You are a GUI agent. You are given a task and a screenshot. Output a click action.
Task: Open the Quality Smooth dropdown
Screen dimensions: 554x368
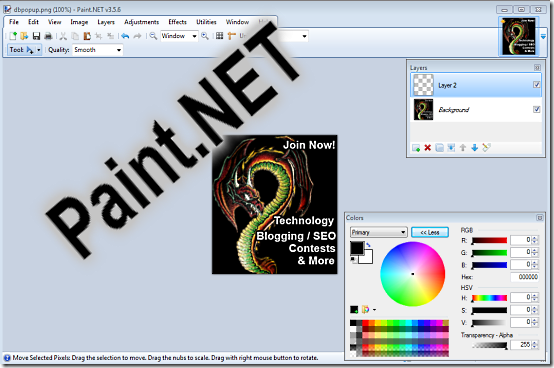point(98,50)
